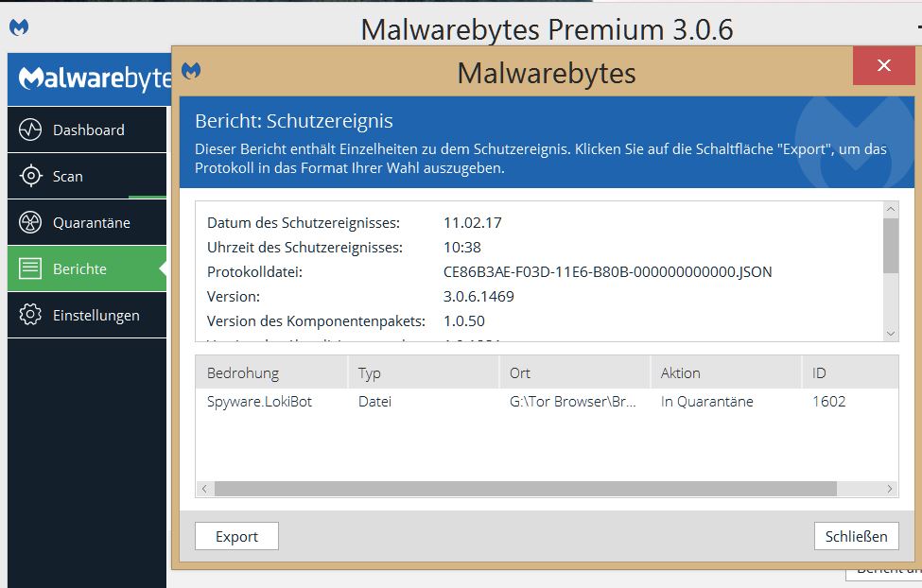
Task: Sort by the Ort column header
Action: pyautogui.click(x=575, y=372)
